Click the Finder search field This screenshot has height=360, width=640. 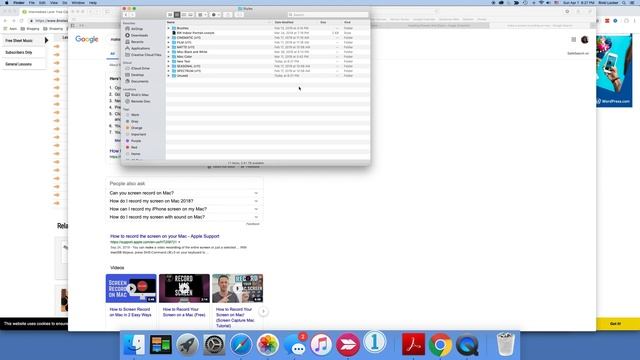(328, 15)
